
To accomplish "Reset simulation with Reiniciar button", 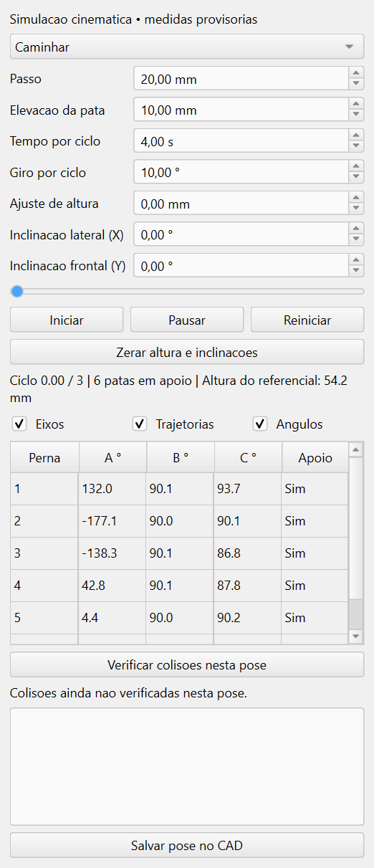I will point(307,320).
